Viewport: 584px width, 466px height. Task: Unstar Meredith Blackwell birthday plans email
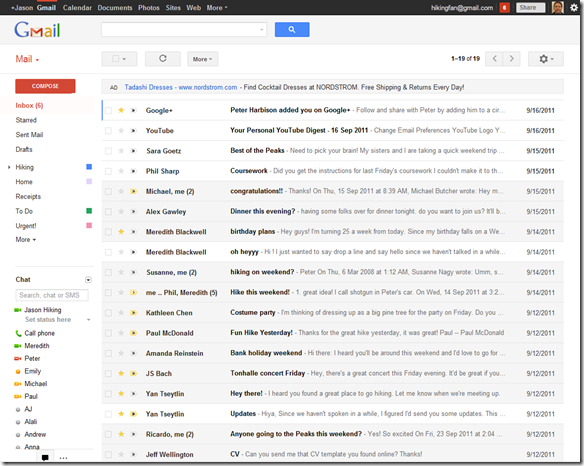click(121, 232)
